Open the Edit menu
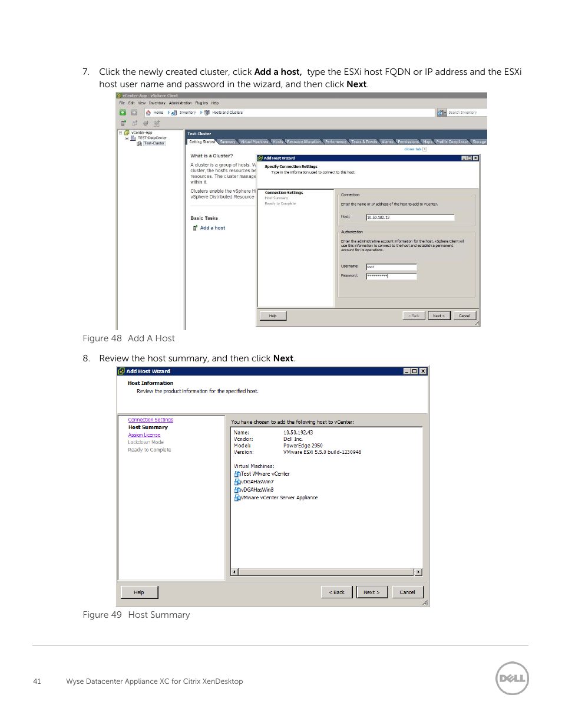This screenshot has width=562, height=728. [131, 103]
